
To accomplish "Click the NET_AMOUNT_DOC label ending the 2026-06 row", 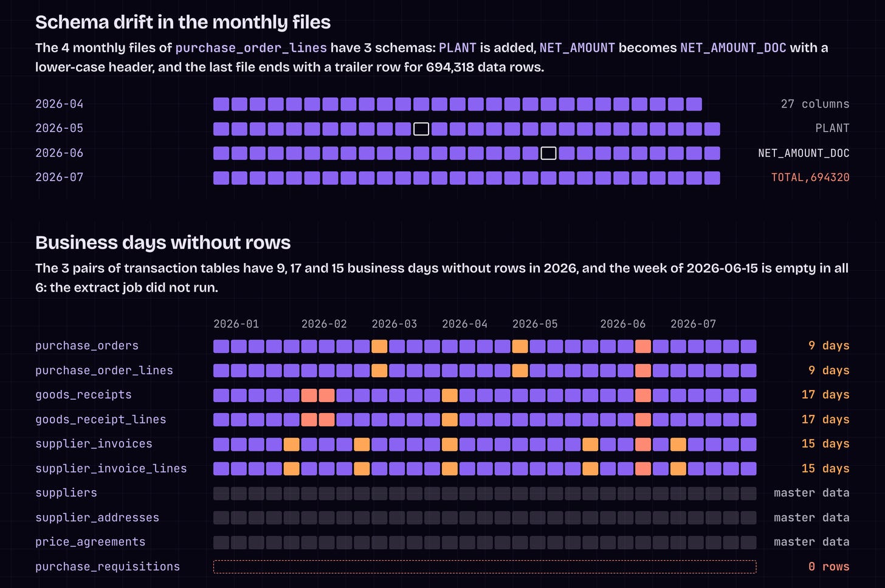I will [x=804, y=153].
